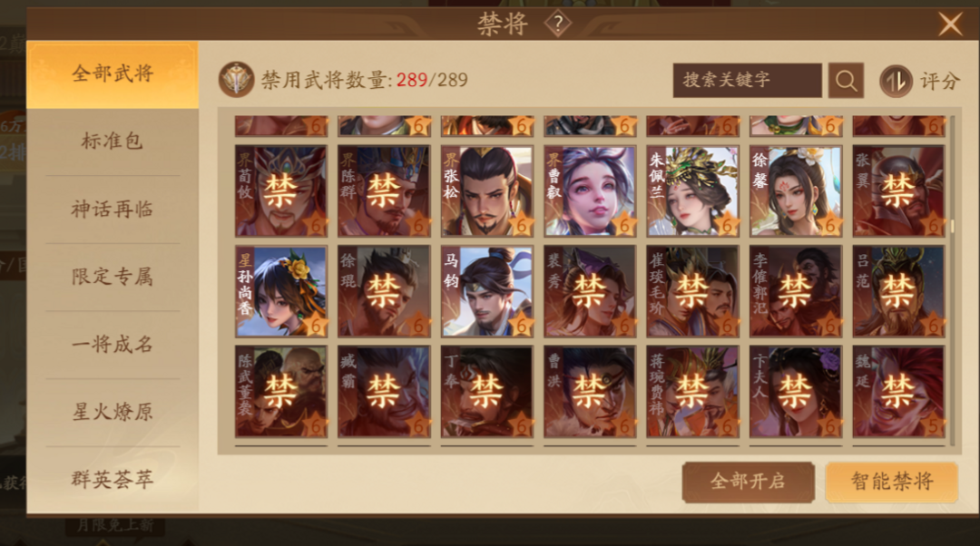Click the banned generals shield emblem
Screen dimensions: 980x546
tap(236, 80)
